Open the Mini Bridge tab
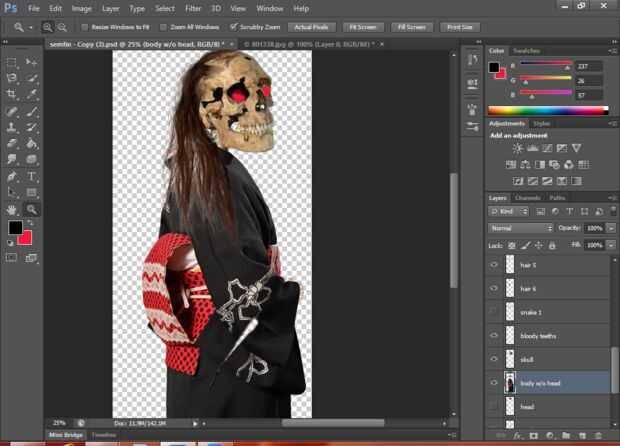Viewport: 620px width, 446px height. 66,435
